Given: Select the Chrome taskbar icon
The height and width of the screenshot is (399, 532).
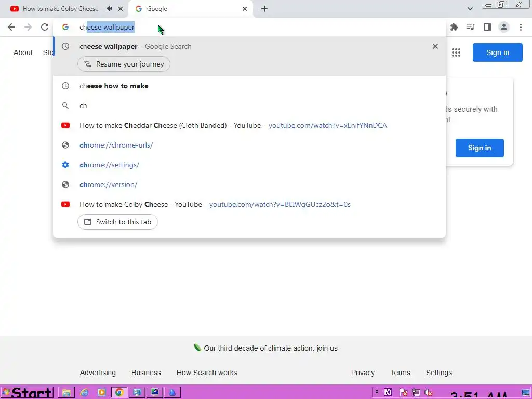Looking at the screenshot, I should click(x=119, y=393).
